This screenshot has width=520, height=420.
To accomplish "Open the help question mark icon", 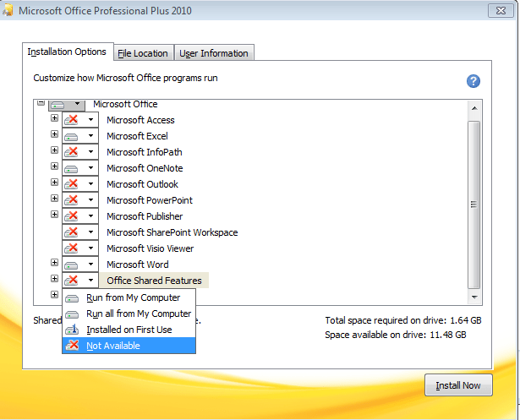I will pos(473,81).
